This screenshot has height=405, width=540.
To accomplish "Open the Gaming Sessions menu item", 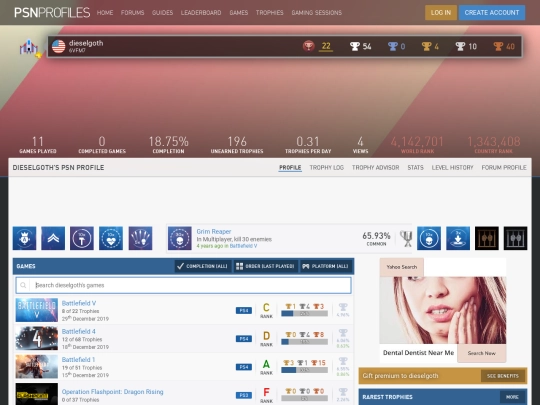I will point(317,13).
